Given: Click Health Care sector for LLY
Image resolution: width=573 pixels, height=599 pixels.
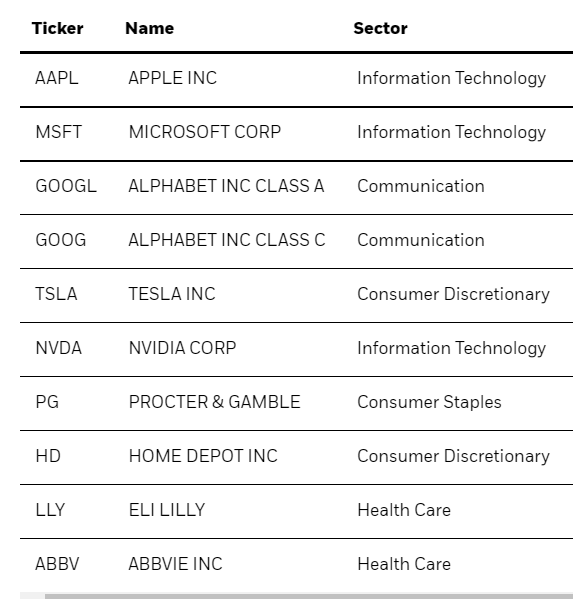Looking at the screenshot, I should point(404,510).
